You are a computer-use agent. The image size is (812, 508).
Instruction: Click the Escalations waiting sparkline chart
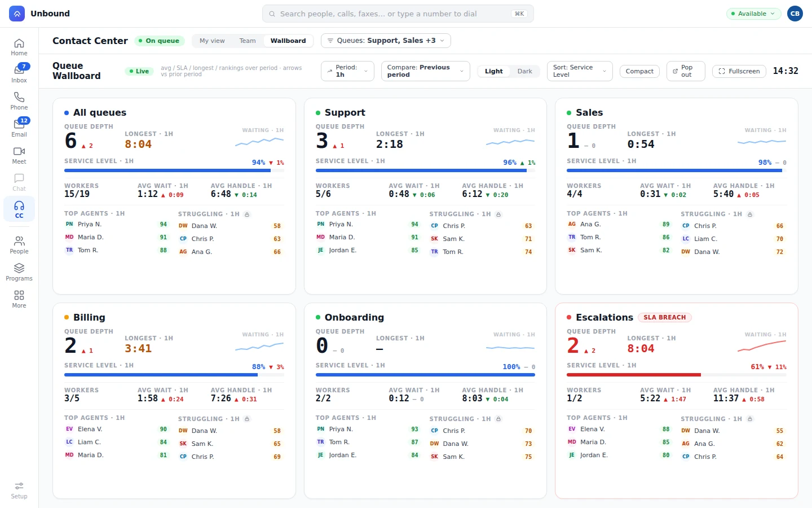click(762, 346)
